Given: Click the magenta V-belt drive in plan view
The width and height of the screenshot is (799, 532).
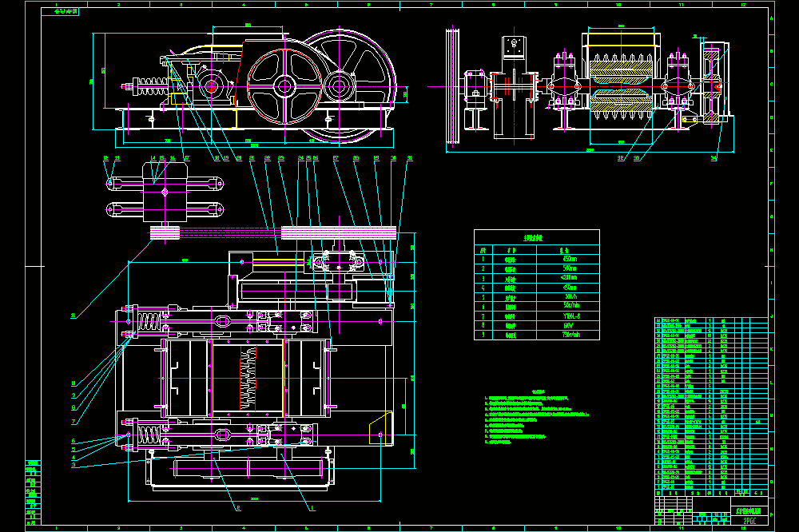Looking at the screenshot, I should (x=273, y=233).
